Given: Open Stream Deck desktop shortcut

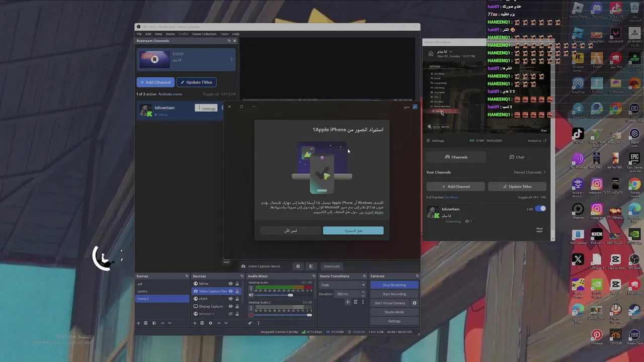Looking at the screenshot, I should coord(634,337).
